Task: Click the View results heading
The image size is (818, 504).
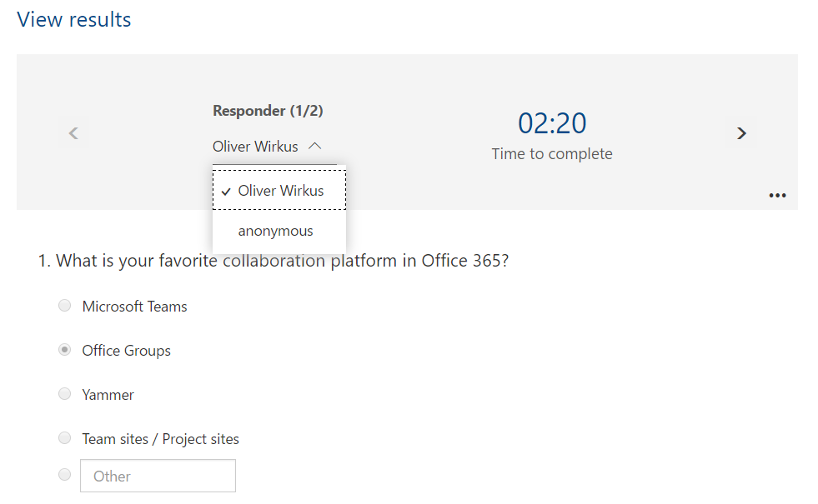Action: pos(74,20)
